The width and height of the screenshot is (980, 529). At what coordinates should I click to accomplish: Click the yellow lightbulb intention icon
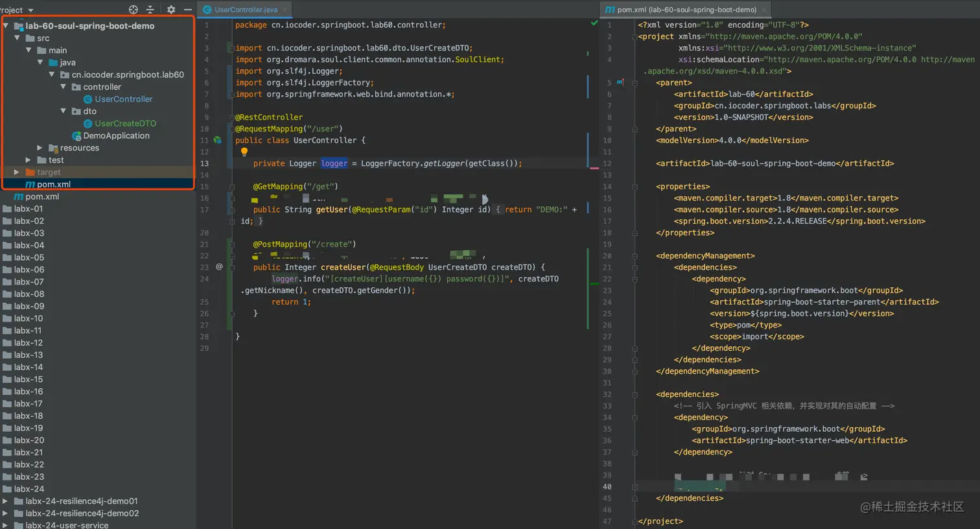coord(244,152)
